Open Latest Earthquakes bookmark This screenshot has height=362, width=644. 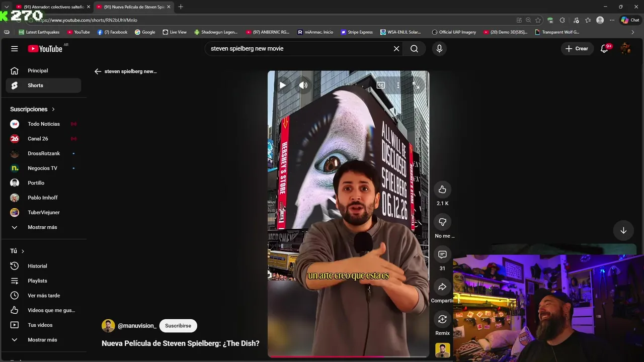[39, 32]
